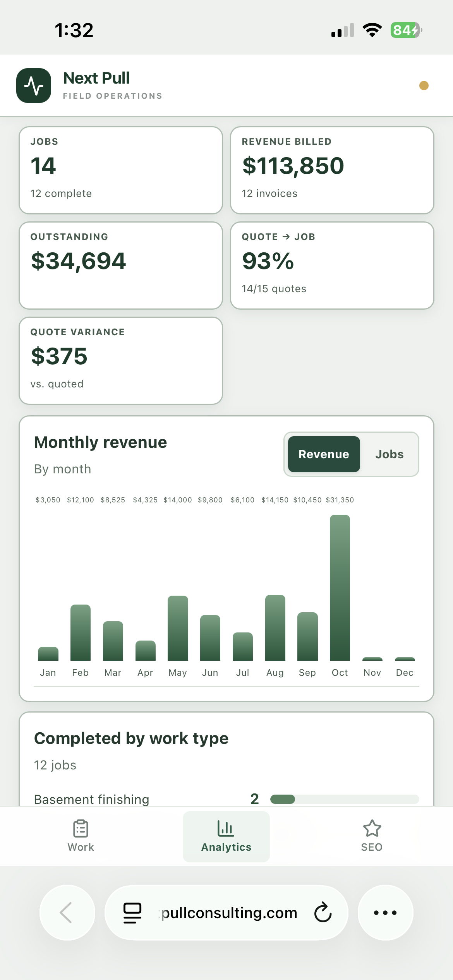Tap the Field Operations subtitle
Viewport: 453px width, 980px height.
pos(113,96)
